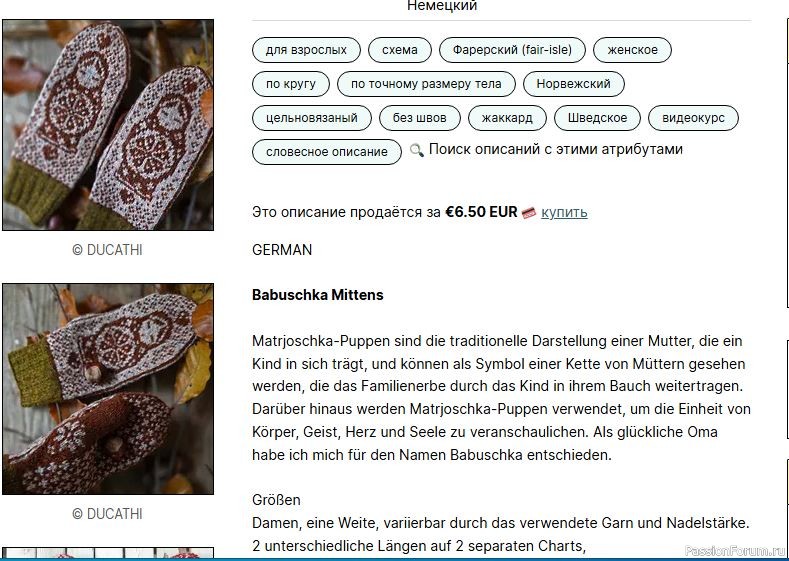Screen dimensions: 789x561
Task: Select the женское tag
Action: pyautogui.click(x=632, y=50)
